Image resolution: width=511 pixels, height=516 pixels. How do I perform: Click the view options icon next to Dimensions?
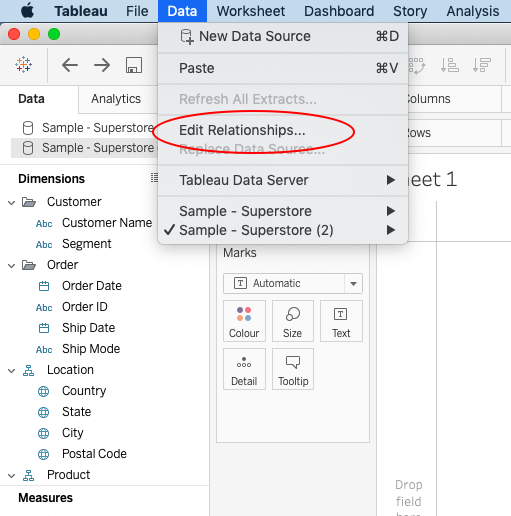coord(154,178)
